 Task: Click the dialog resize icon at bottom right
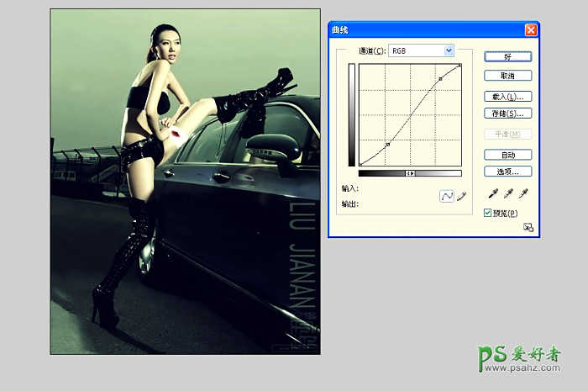528,227
